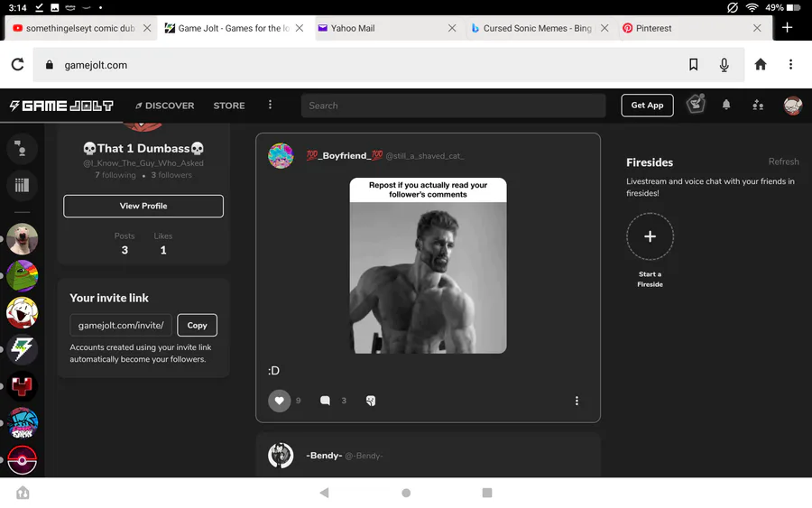Like the Boyfriend post with heart
The image size is (812, 508).
279,401
